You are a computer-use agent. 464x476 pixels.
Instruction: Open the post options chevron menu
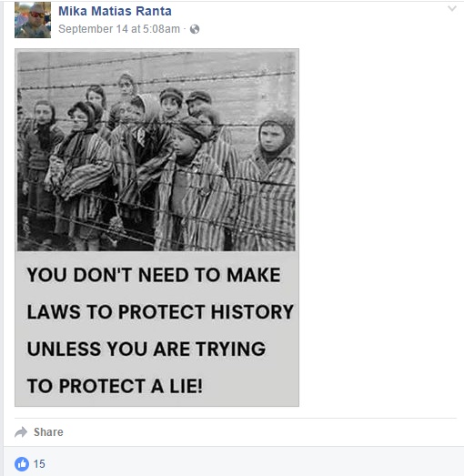pyautogui.click(x=452, y=8)
